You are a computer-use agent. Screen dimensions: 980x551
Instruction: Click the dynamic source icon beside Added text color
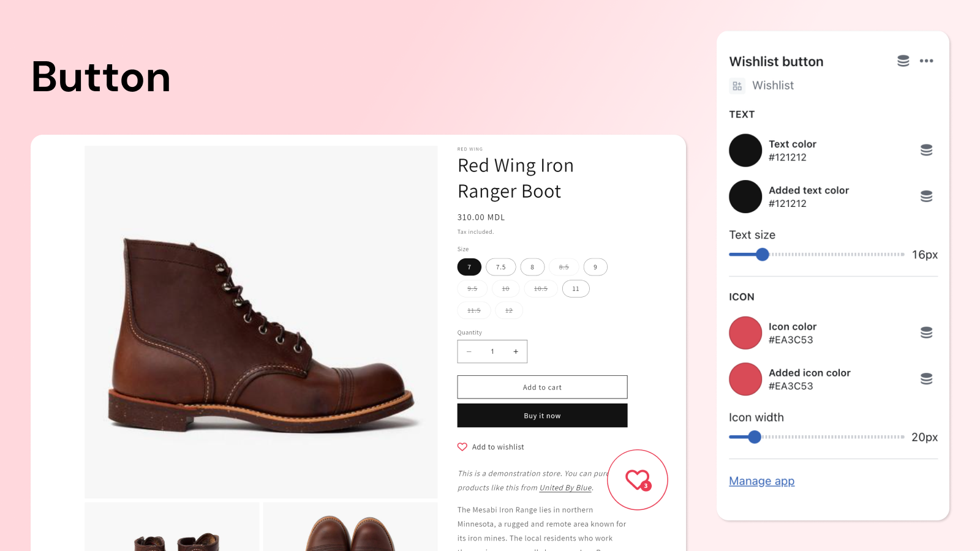point(926,196)
